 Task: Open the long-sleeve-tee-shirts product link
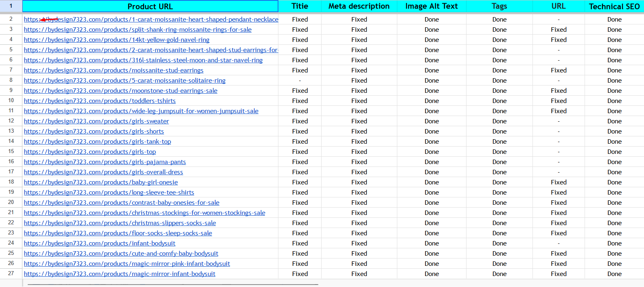click(109, 193)
